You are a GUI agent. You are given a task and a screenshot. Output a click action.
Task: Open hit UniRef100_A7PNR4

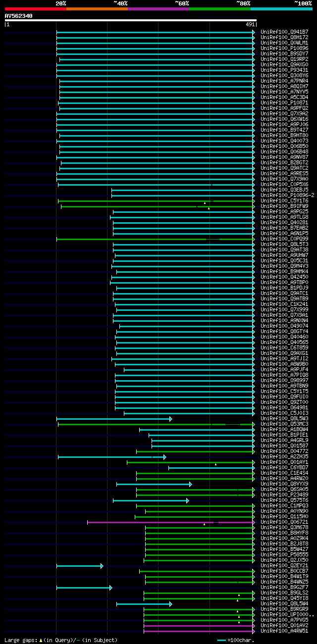pyautogui.click(x=284, y=81)
